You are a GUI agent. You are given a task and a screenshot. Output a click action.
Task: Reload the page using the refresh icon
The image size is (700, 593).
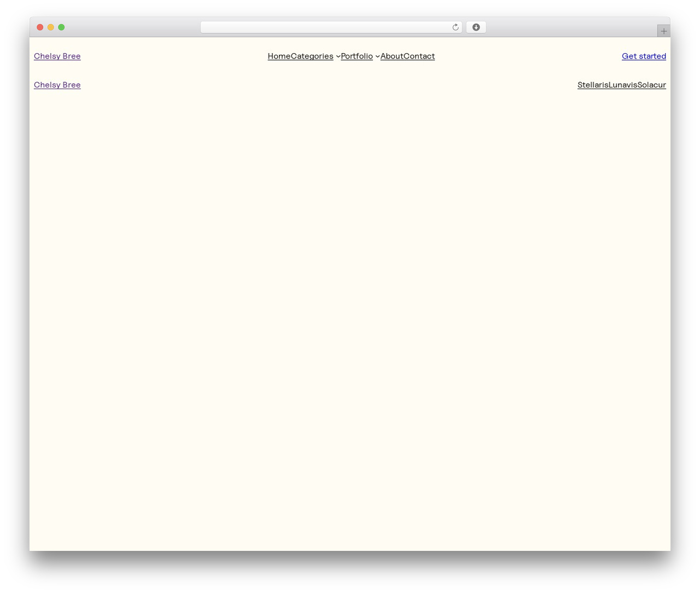tap(455, 27)
